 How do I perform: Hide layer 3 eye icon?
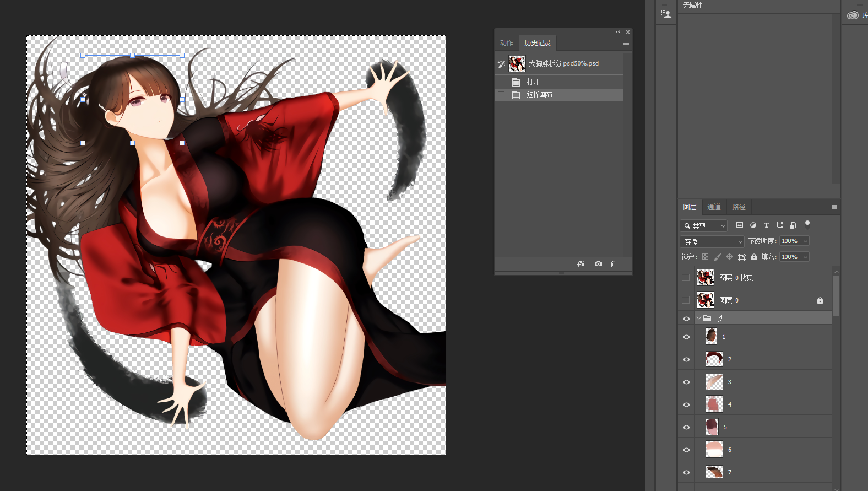686,382
